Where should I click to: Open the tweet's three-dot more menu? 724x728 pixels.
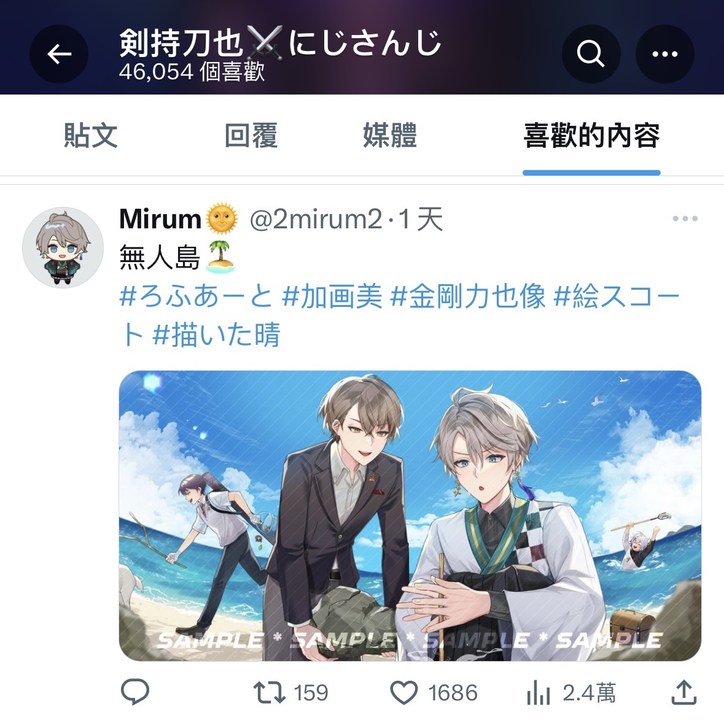coord(685,219)
